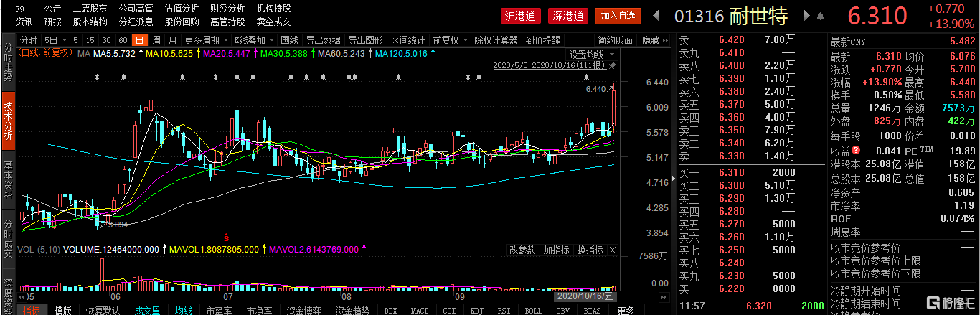
Task: Click the MA5 up-arrow marker
Action: point(140,53)
